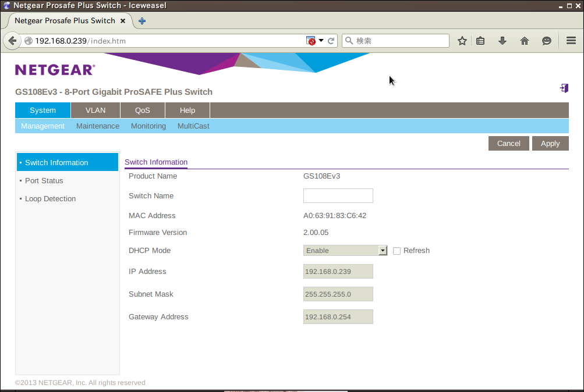Click the globe site identity icon
This screenshot has height=392, width=584.
click(29, 41)
